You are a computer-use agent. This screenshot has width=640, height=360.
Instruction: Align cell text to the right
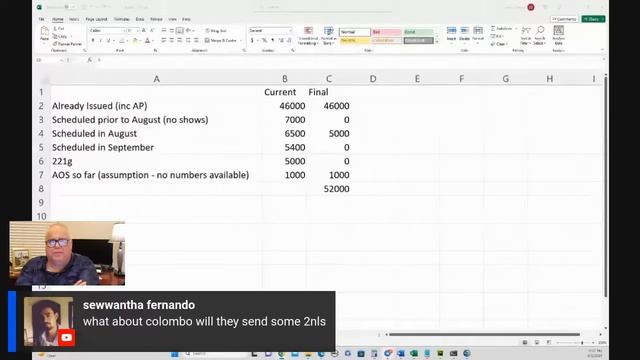(180, 40)
